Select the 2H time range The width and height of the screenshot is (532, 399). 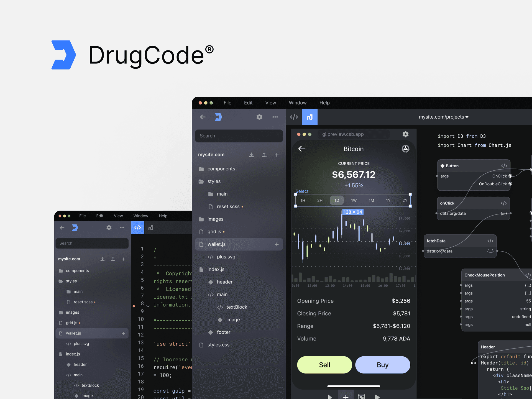(320, 200)
